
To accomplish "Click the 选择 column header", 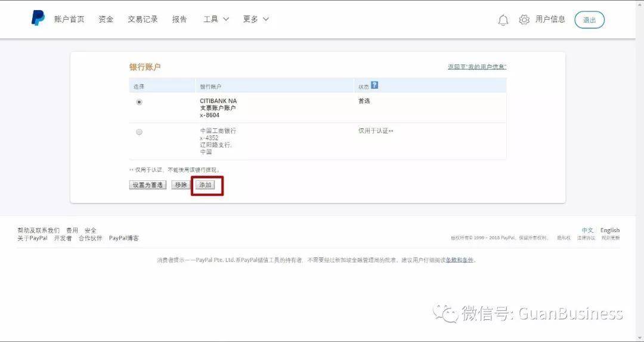I will click(139, 87).
